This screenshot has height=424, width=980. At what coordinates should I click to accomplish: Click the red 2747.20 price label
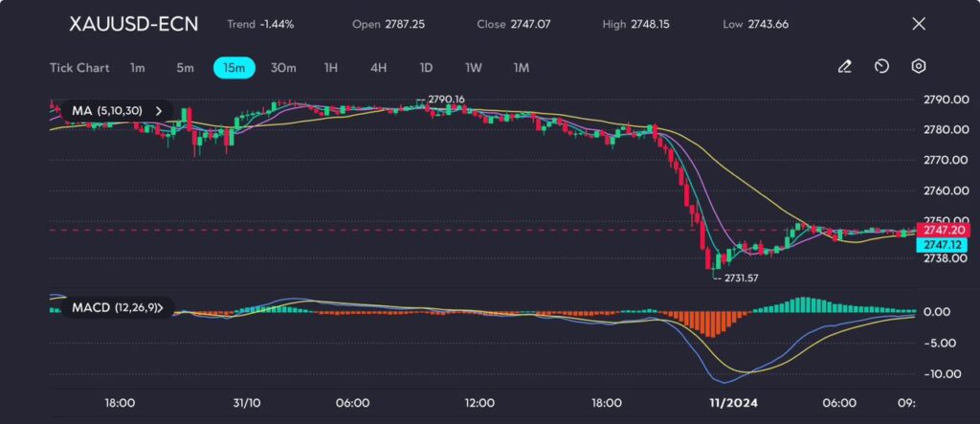(x=943, y=231)
